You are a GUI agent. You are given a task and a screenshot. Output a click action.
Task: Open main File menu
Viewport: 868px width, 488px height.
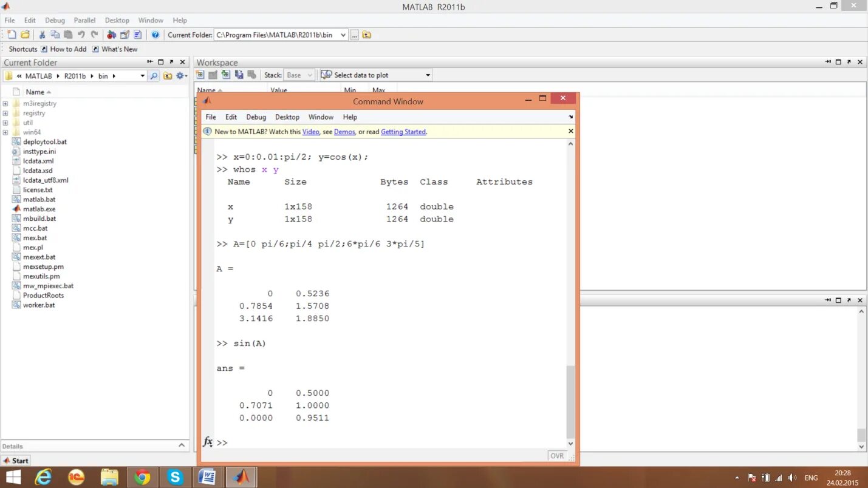click(x=10, y=20)
